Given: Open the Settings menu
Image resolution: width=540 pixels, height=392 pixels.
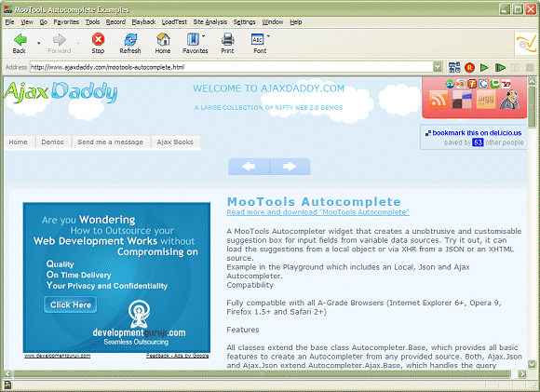Looking at the screenshot, I should [x=244, y=22].
